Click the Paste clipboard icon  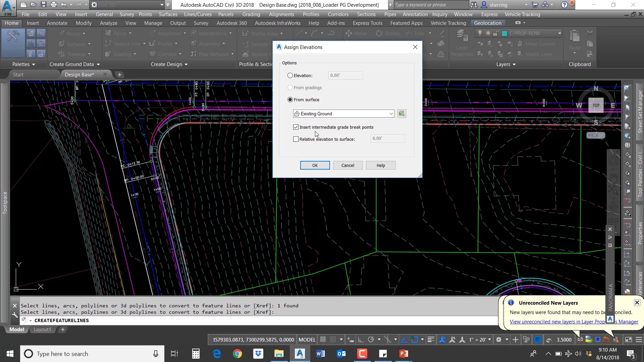tap(575, 36)
